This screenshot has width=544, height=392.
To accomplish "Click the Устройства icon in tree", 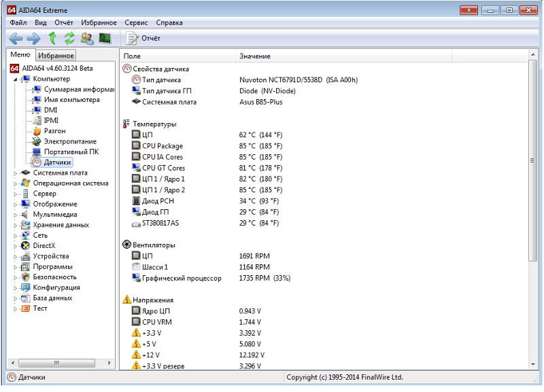I will pos(25,256).
